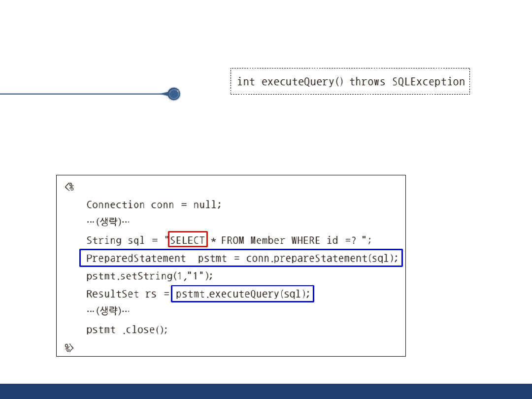Click 'int' in the method signature

click(246, 82)
